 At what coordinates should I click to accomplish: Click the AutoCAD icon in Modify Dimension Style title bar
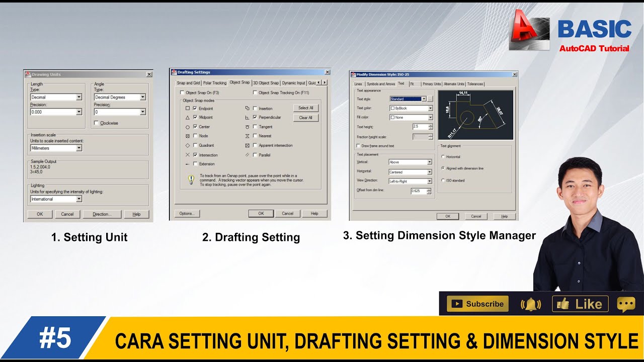353,74
